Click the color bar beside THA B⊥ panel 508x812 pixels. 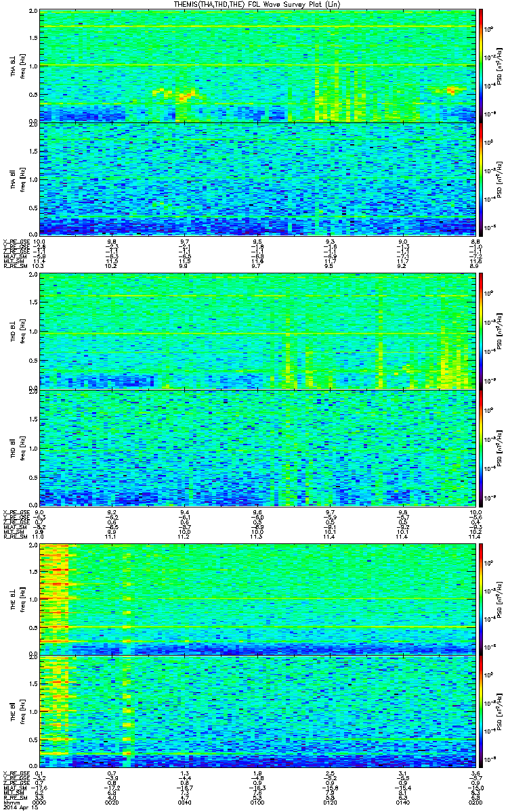coord(482,66)
